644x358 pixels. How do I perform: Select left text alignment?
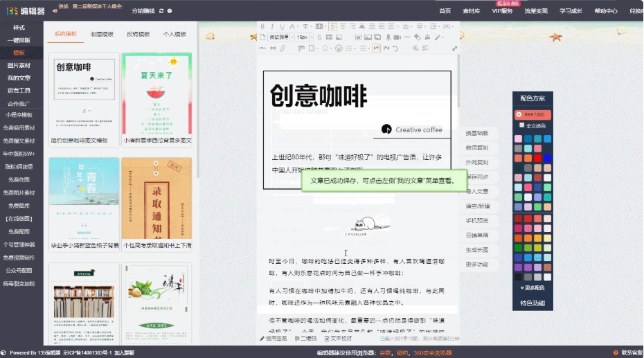coord(332,26)
